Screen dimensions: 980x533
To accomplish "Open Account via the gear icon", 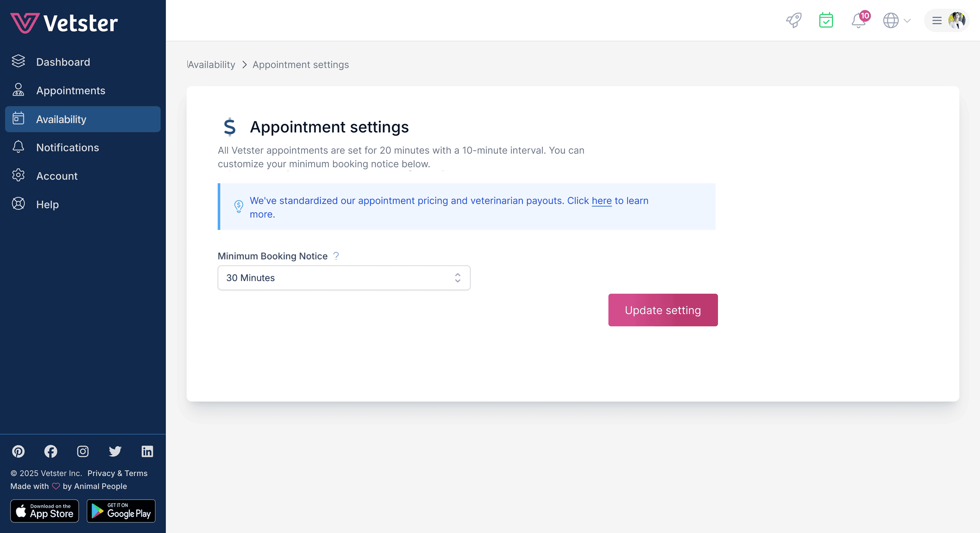I will [x=18, y=176].
